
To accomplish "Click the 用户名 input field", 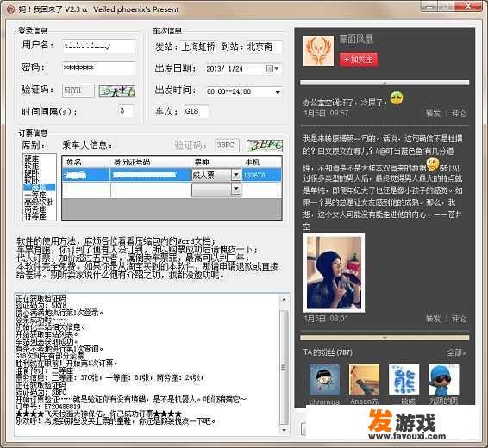I will tap(98, 47).
